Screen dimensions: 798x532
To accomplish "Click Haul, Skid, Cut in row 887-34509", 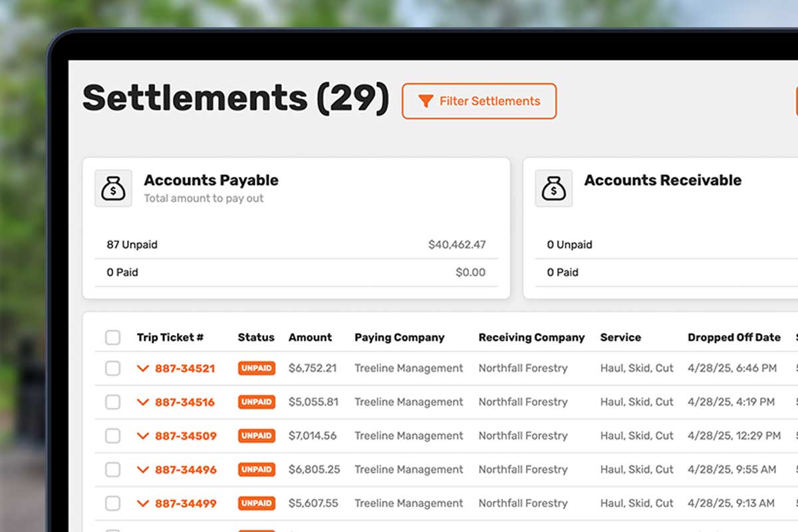I will point(637,436).
